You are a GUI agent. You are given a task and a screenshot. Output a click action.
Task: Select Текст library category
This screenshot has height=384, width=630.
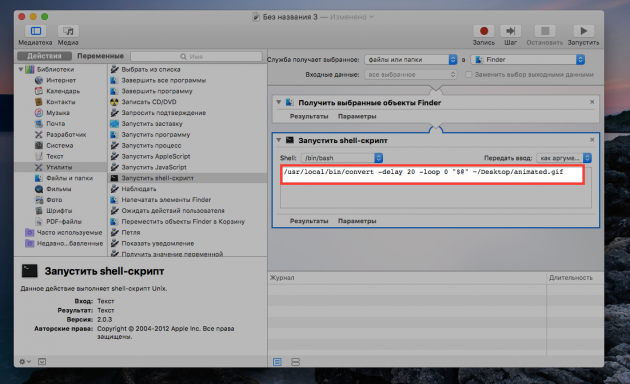pyautogui.click(x=55, y=156)
